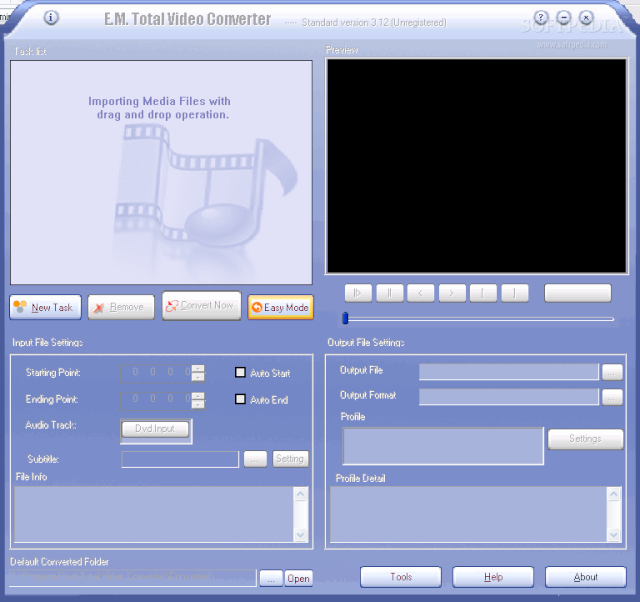This screenshot has height=602, width=640.
Task: Start conversion with Convert Now
Action: pos(202,306)
